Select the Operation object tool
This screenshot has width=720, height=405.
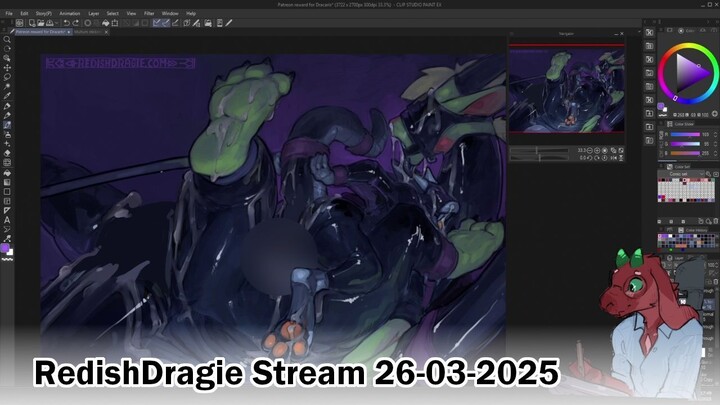tap(7, 58)
